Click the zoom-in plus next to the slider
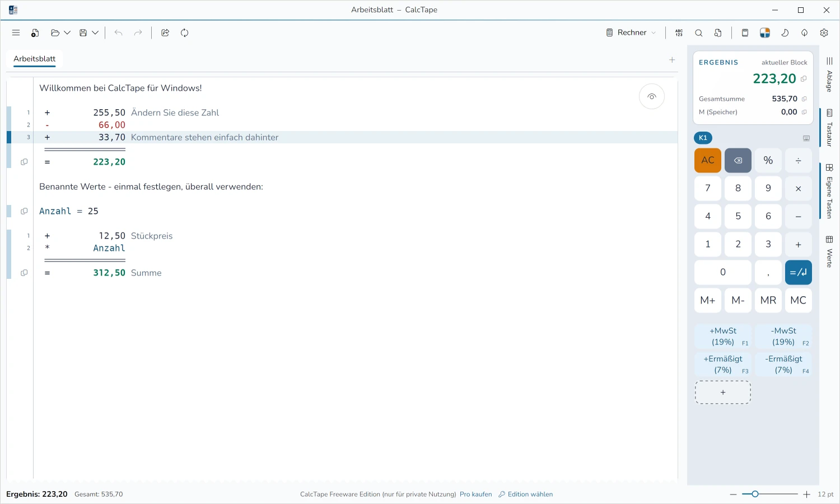Viewport: 840px width, 504px height. (806, 494)
